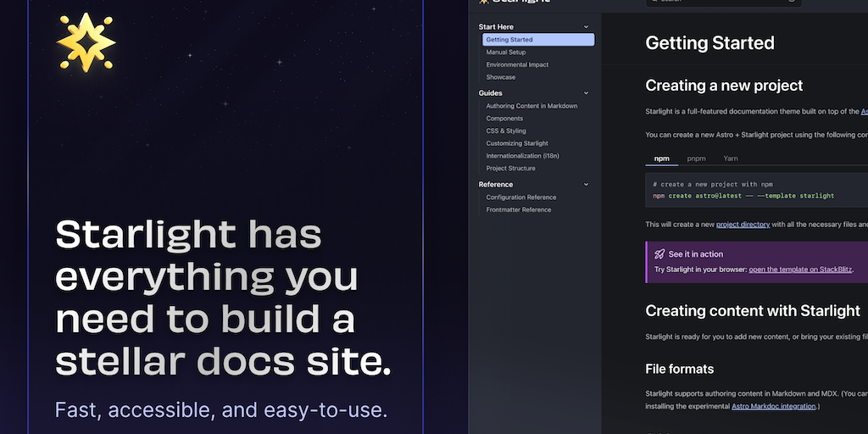The width and height of the screenshot is (868, 434).
Task: Click the Guides section heading
Action: tap(491, 93)
